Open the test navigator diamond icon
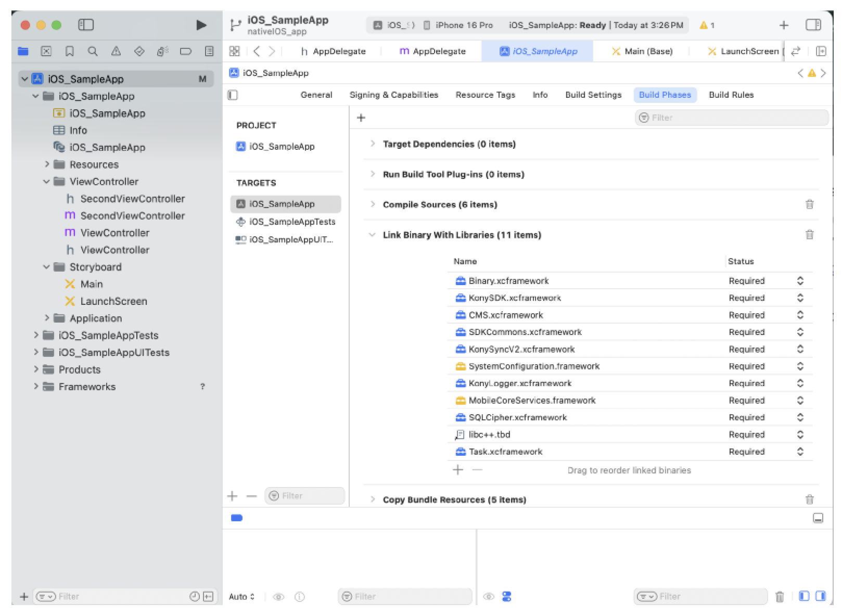The width and height of the screenshot is (842, 616). coord(139,51)
